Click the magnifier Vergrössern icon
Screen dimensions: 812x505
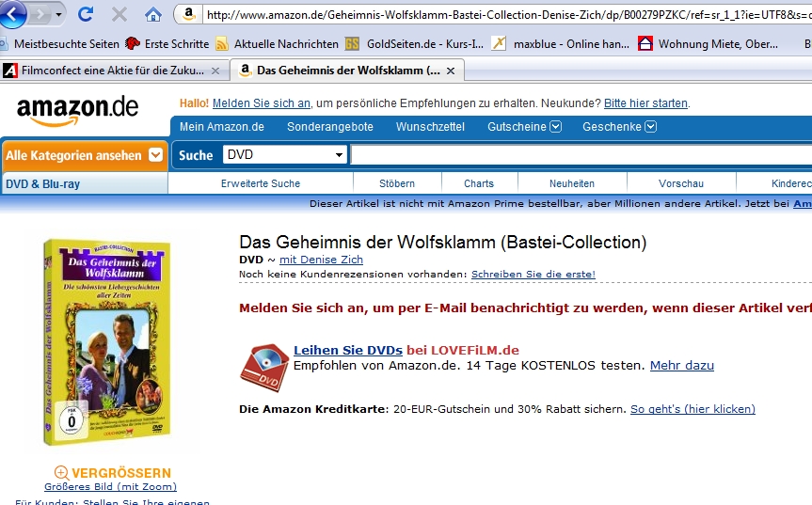point(61,472)
